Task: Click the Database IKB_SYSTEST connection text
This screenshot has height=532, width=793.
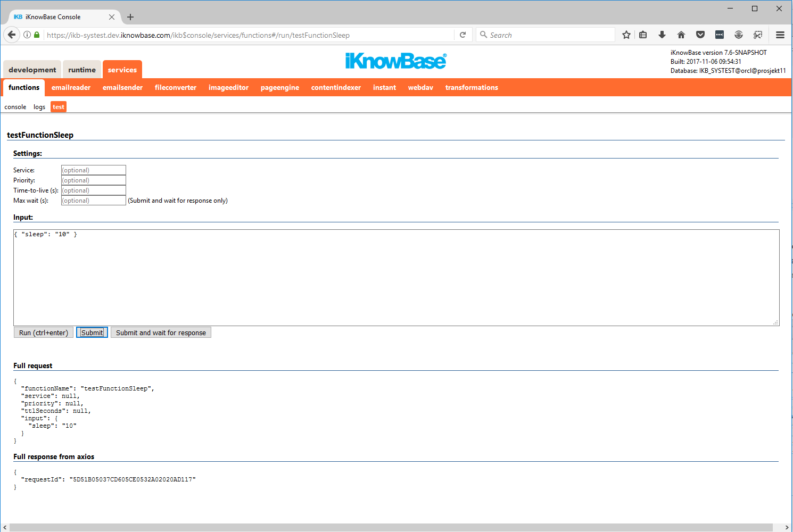Action: 728,71
